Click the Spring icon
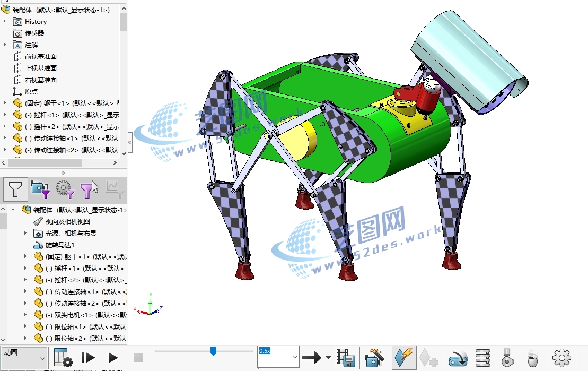588x371 pixels. coord(482,358)
